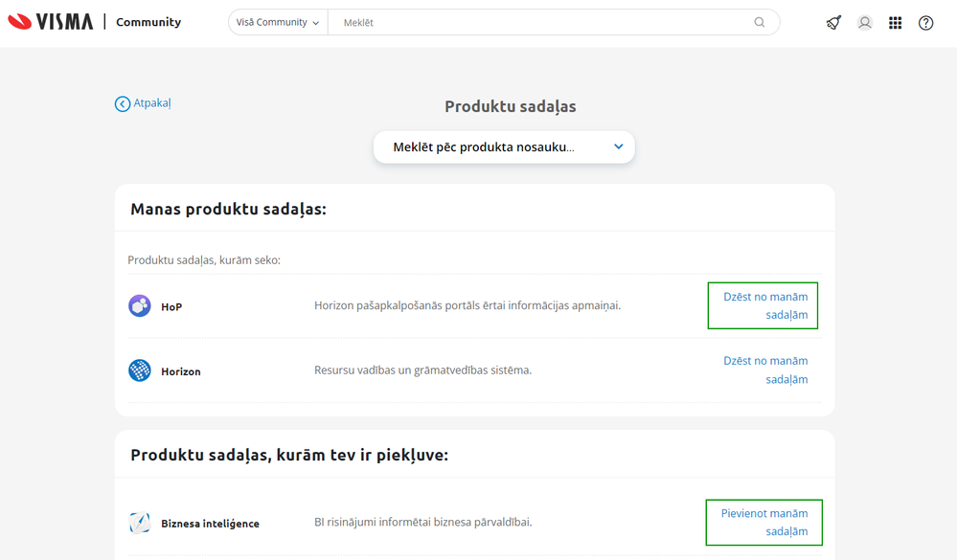Open the Horizon product name

(181, 371)
